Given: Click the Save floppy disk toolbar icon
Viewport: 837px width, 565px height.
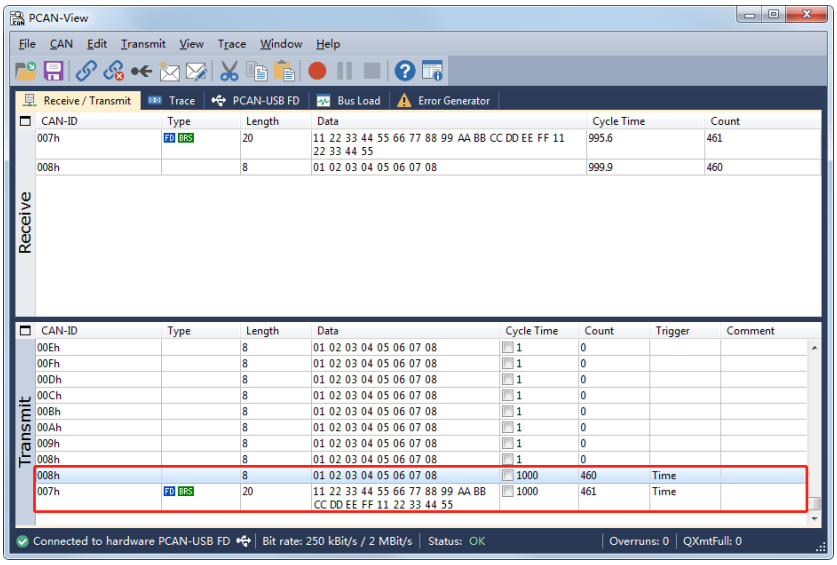Looking at the screenshot, I should pyautogui.click(x=53, y=71).
